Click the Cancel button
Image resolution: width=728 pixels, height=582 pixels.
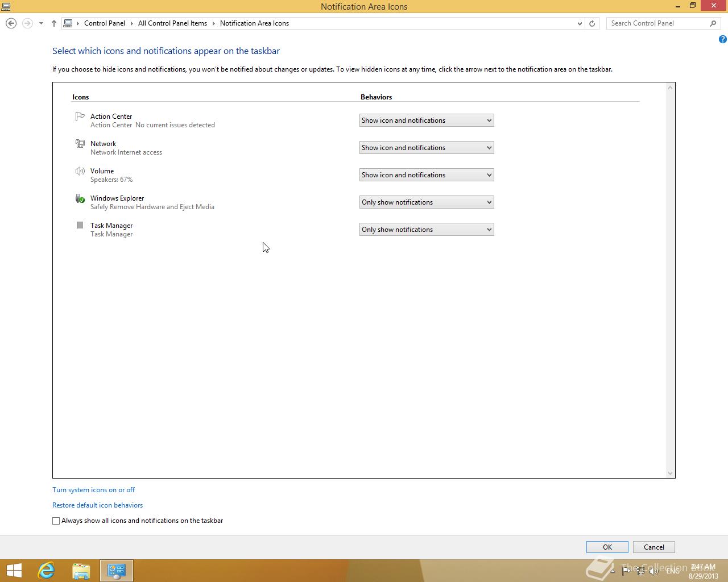[x=654, y=547]
